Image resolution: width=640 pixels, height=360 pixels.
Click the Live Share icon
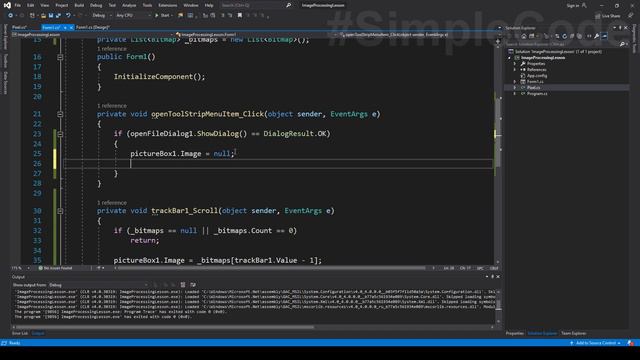coord(598,16)
